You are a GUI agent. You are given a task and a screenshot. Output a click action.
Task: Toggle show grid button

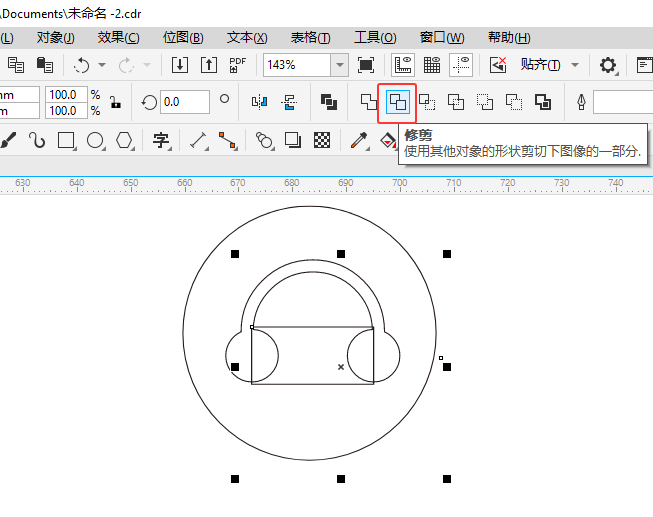point(432,65)
